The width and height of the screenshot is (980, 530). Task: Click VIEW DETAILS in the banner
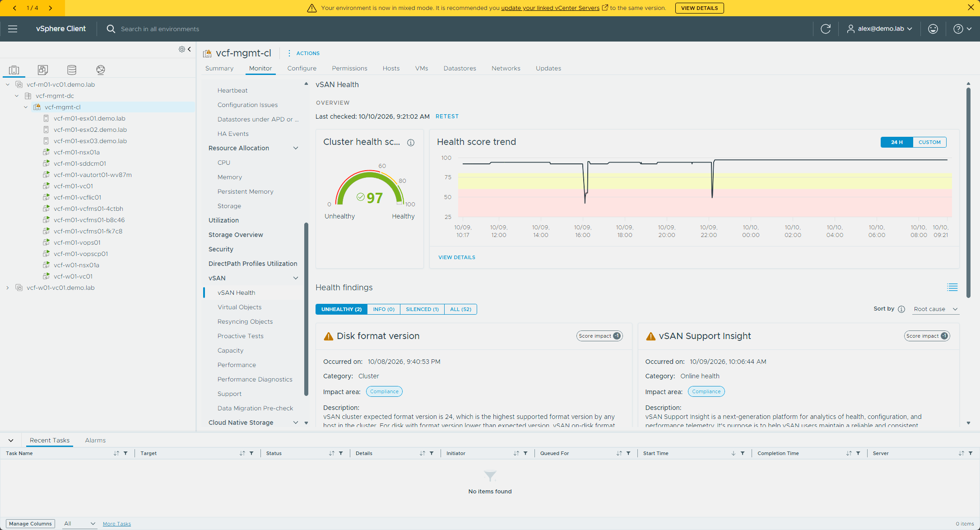699,8
